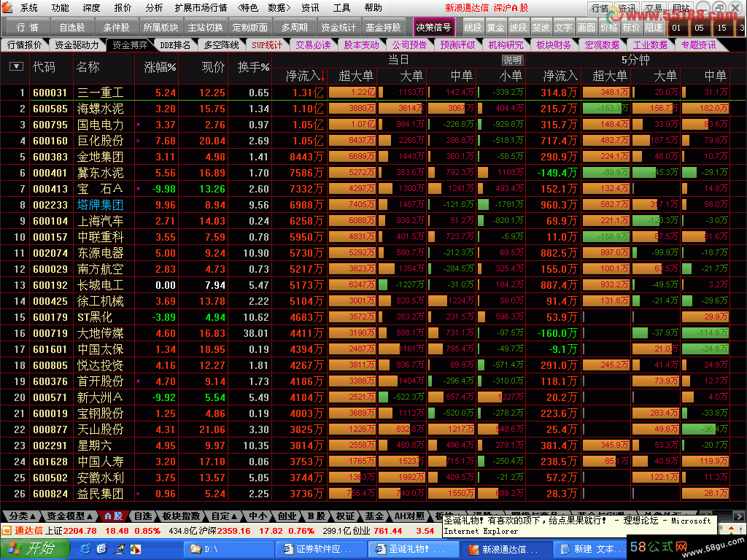Select the 板块指数 bottom tab
This screenshot has width=747, height=560.
click(x=181, y=516)
